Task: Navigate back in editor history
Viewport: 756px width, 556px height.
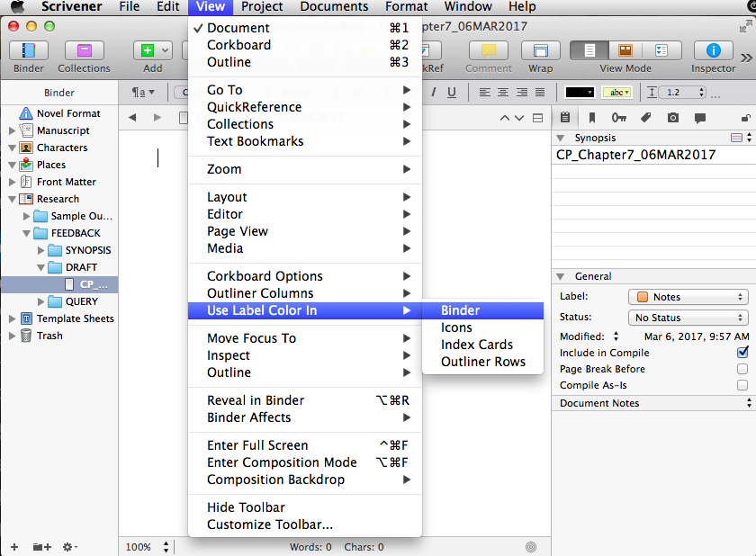Action: click(x=132, y=117)
